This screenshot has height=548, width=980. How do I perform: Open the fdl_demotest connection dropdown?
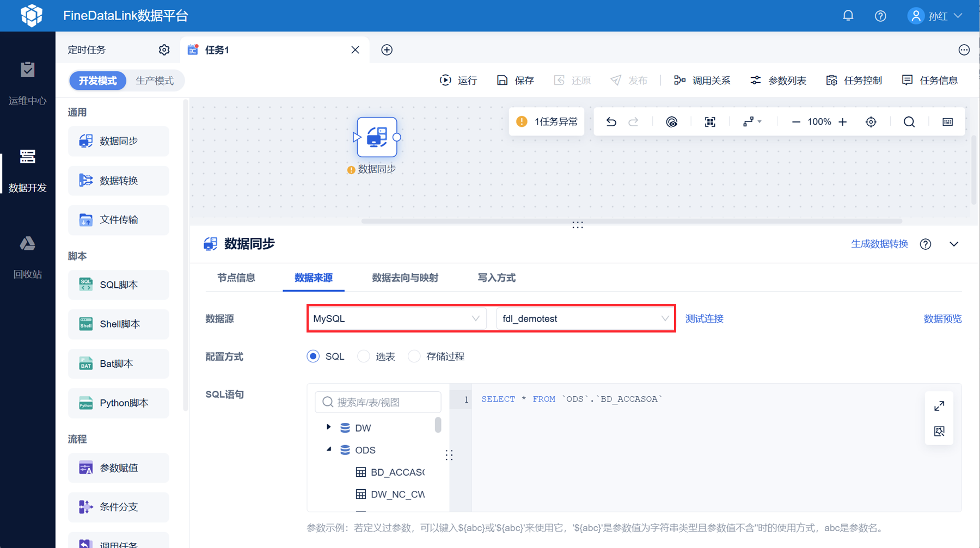[x=585, y=319]
